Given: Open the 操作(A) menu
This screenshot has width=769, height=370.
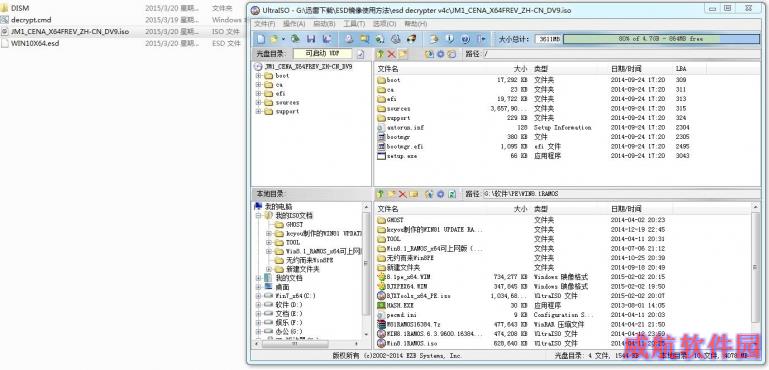Looking at the screenshot, I should point(294,24).
